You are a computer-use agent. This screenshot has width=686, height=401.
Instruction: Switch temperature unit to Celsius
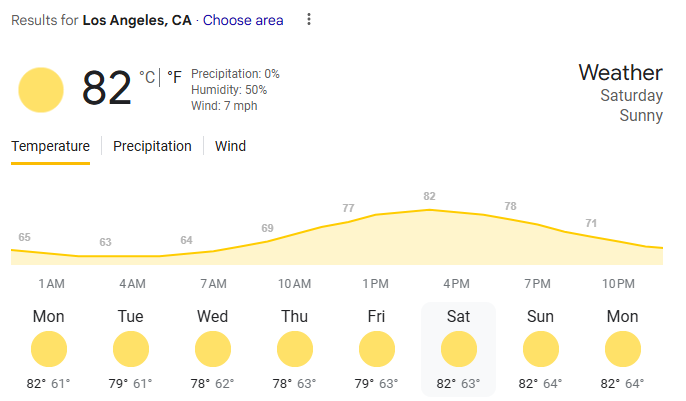click(x=147, y=77)
